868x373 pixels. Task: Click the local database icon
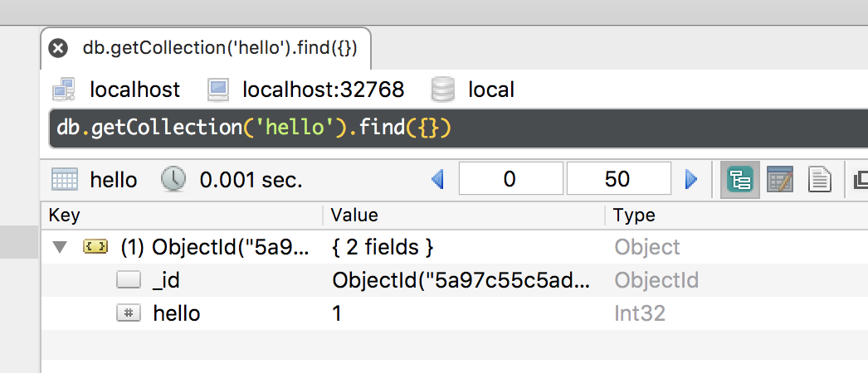(x=444, y=89)
